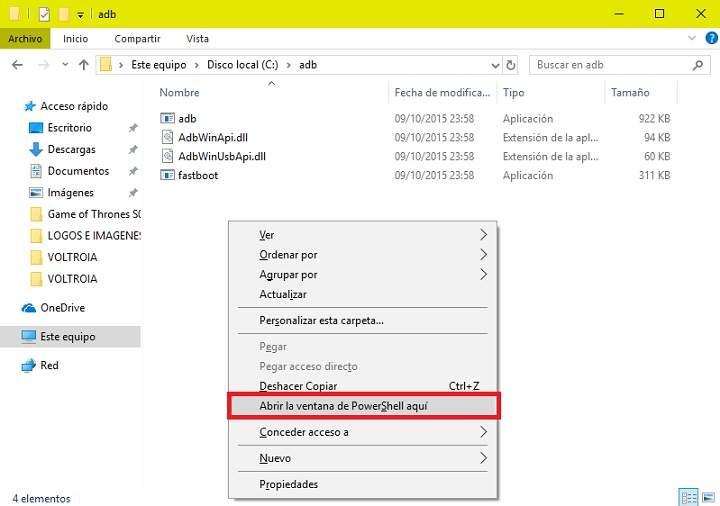
Task: Switch to details view icon
Action: (x=688, y=497)
